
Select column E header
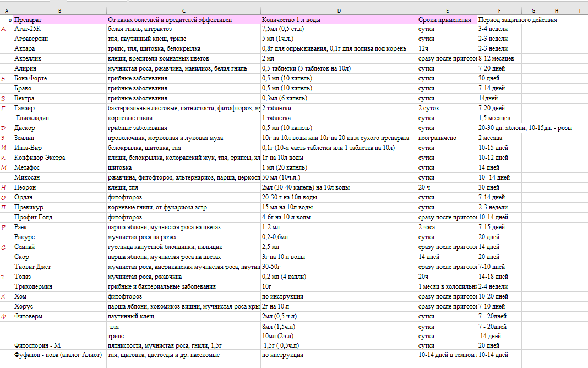pyautogui.click(x=447, y=11)
